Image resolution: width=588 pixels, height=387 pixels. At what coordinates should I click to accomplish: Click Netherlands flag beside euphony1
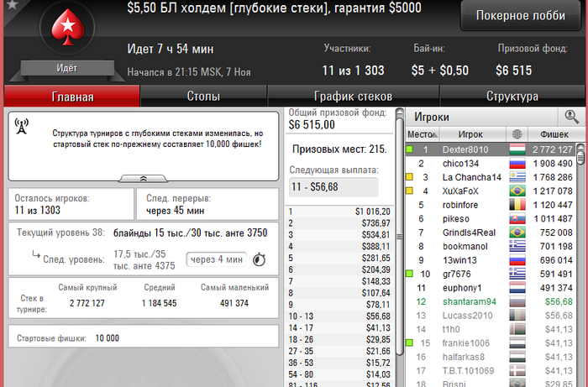pos(517,288)
